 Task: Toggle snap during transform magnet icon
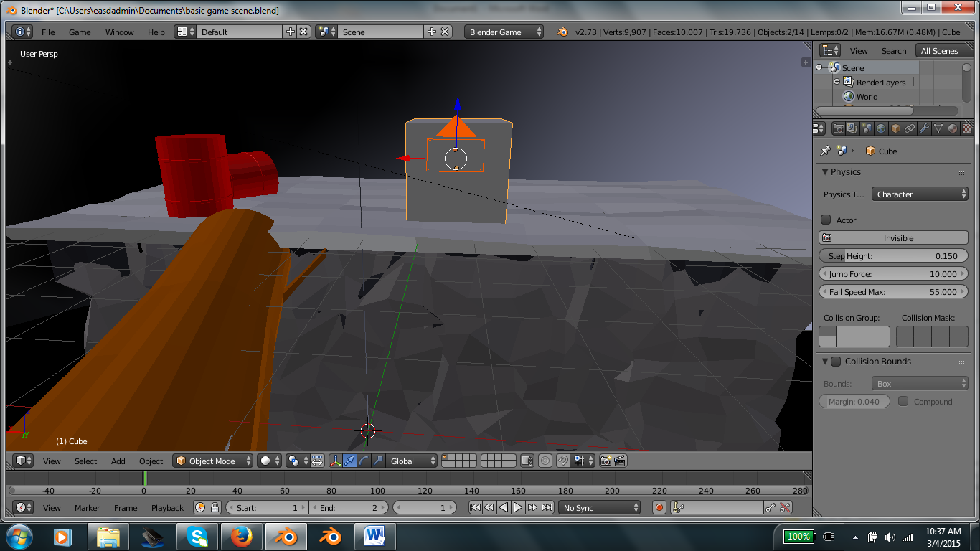pos(563,461)
